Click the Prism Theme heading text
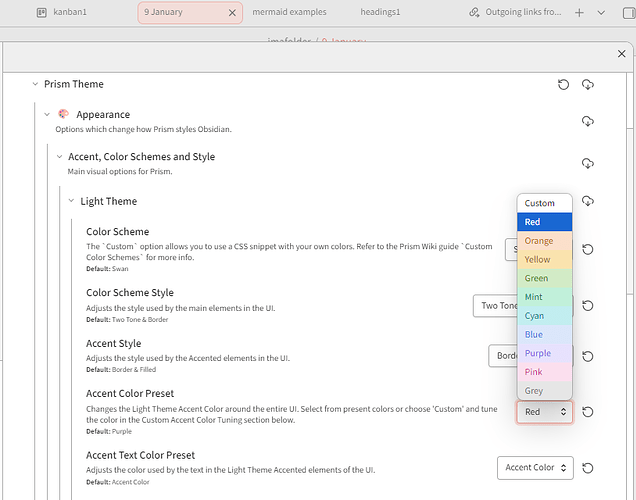The width and height of the screenshot is (636, 500). coord(74,84)
